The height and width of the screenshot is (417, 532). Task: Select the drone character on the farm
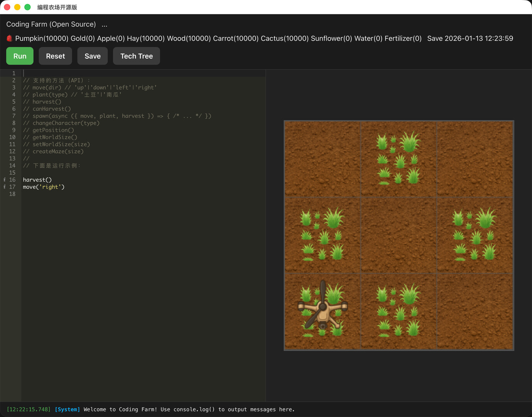pos(323,313)
